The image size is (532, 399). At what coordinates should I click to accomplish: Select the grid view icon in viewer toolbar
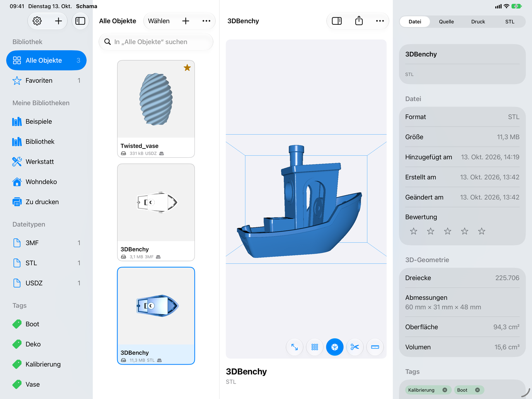click(315, 347)
